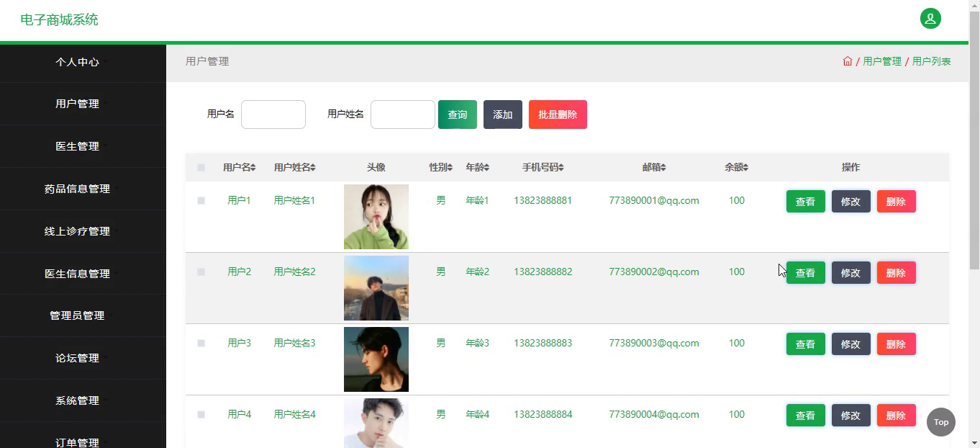Select the checkbox for 用户4 row

click(201, 415)
